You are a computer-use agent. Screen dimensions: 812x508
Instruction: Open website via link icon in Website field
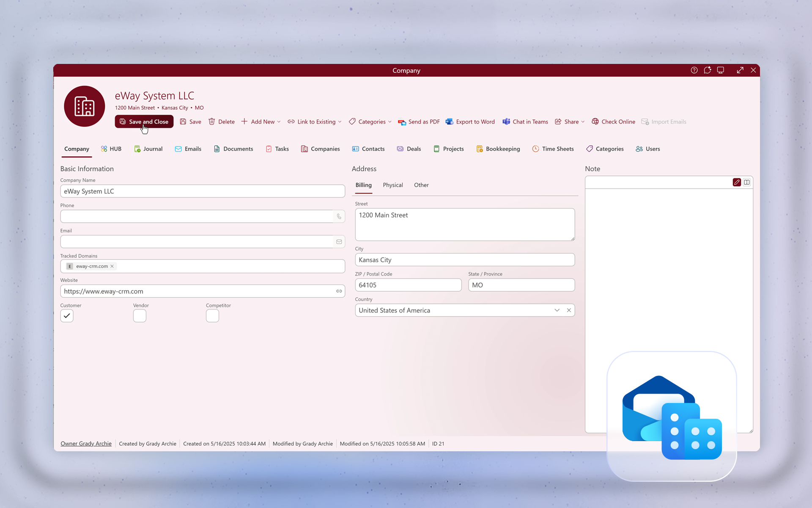pyautogui.click(x=339, y=291)
